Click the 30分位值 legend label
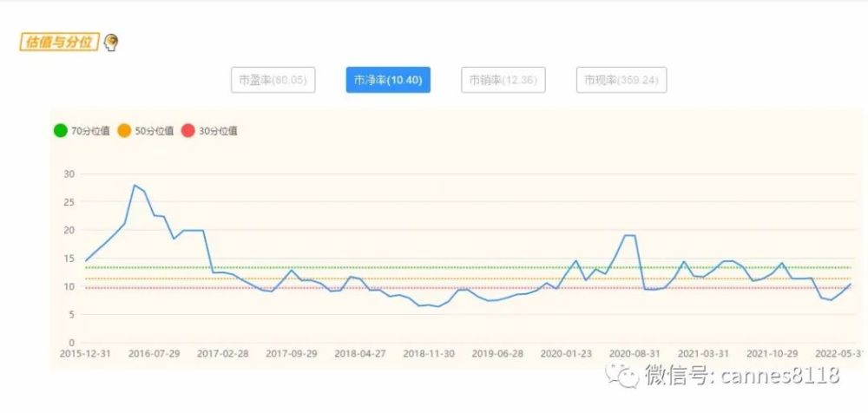 pos(218,131)
